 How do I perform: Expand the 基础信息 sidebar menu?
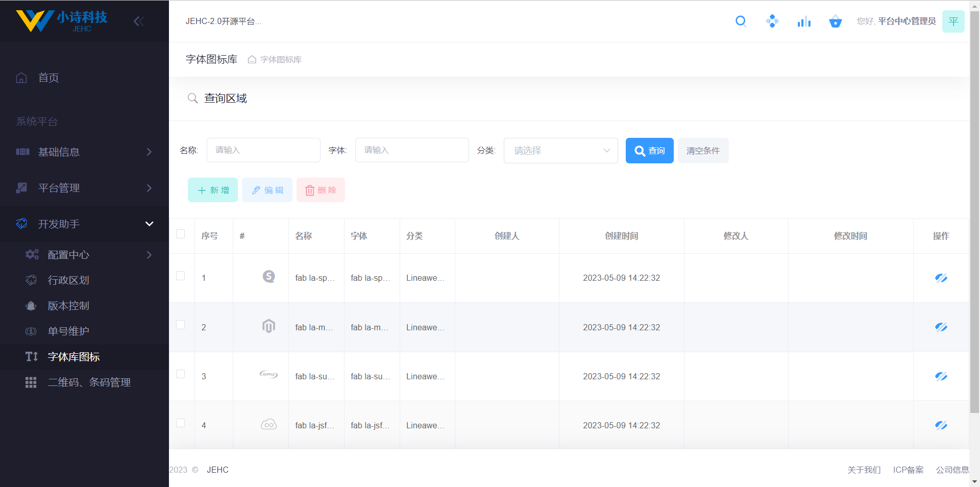pyautogui.click(x=84, y=152)
